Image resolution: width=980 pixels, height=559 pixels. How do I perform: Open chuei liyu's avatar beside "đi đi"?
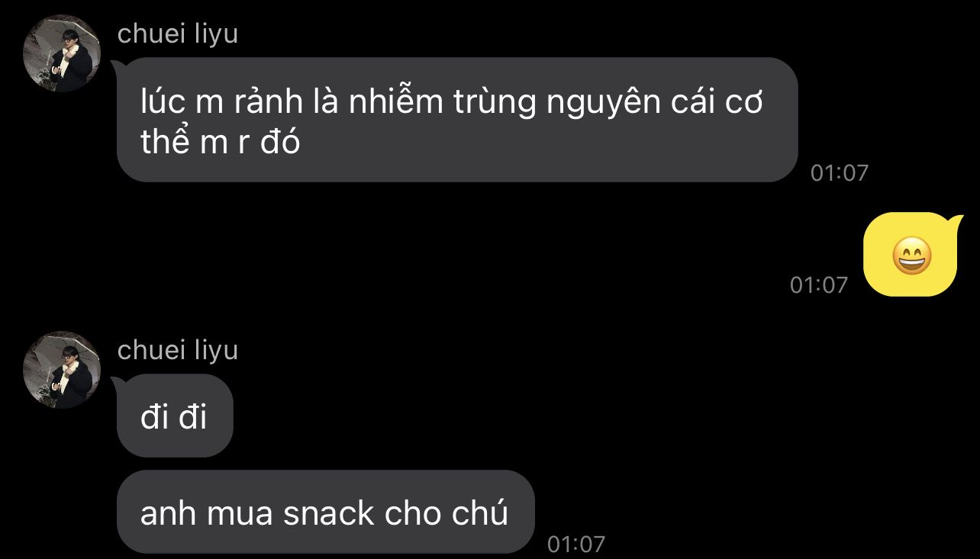[63, 370]
